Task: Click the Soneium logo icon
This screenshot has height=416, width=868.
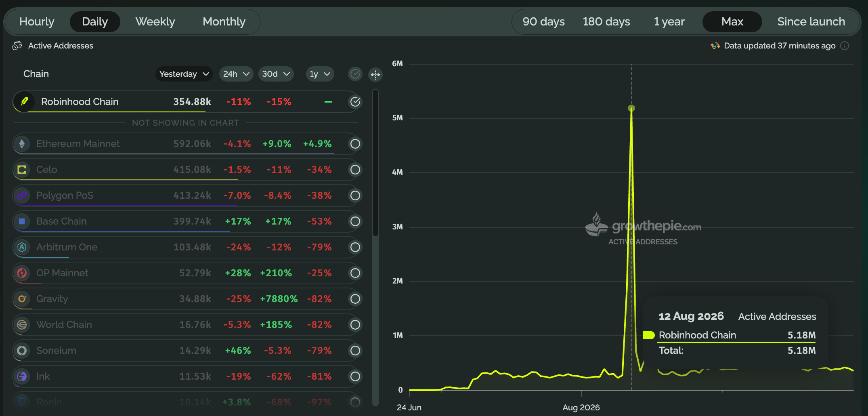Action: [x=22, y=351]
